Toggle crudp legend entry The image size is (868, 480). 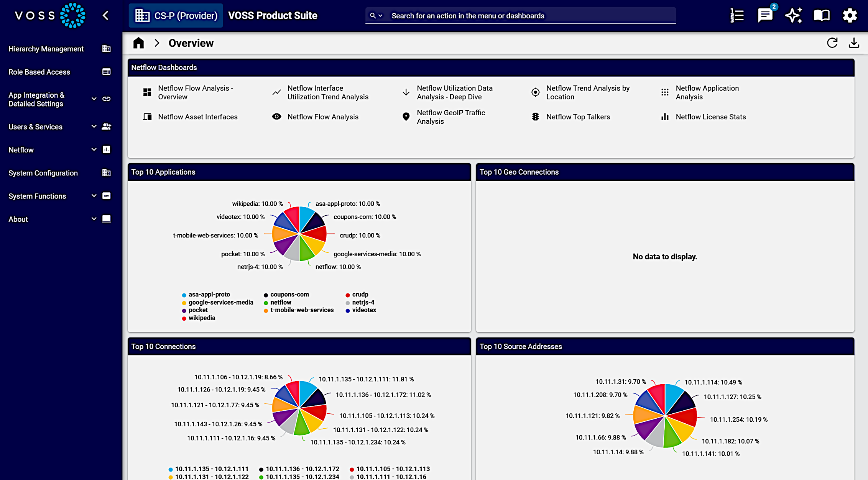click(x=357, y=295)
